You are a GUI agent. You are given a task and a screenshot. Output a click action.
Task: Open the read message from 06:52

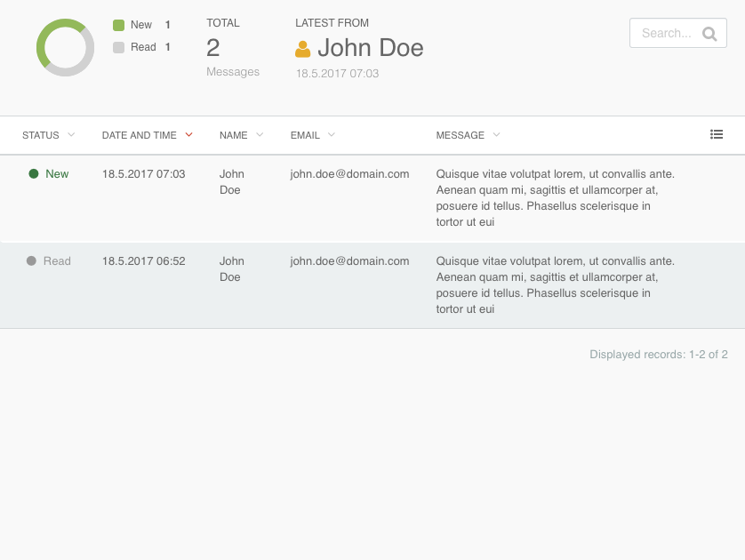pos(372,285)
